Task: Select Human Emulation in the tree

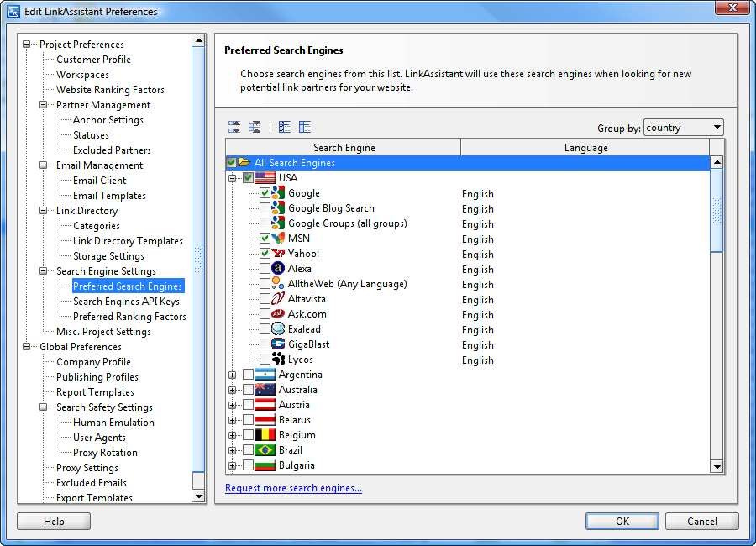Action: (113, 423)
